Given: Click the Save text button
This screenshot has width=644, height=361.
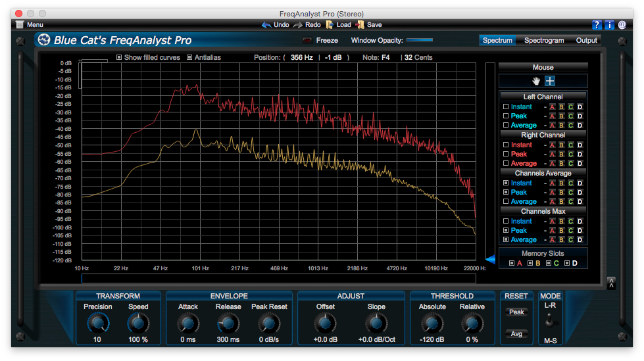Looking at the screenshot, I should tap(374, 24).
